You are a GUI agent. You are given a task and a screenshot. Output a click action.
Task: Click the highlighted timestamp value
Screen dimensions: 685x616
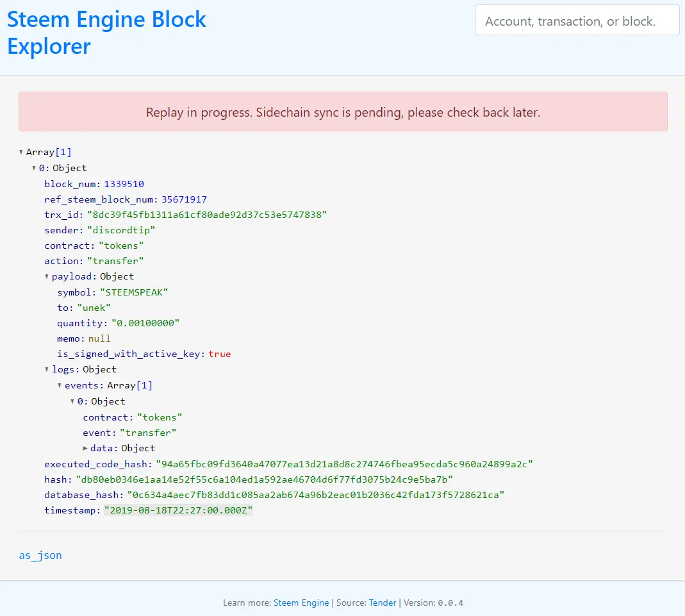[178, 510]
